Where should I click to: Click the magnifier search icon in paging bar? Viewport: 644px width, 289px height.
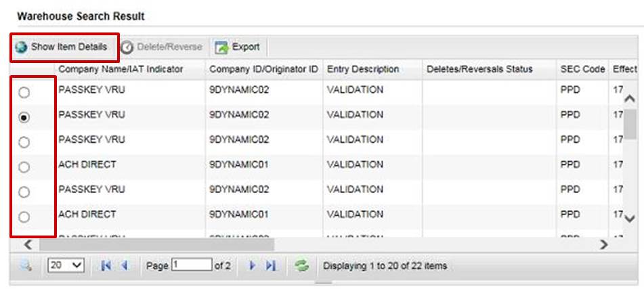pos(26,266)
